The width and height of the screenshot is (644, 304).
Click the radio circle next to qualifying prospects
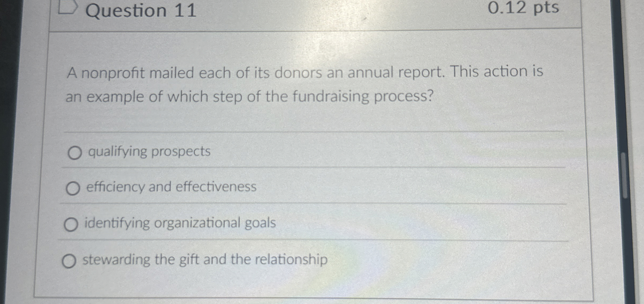pos(75,152)
